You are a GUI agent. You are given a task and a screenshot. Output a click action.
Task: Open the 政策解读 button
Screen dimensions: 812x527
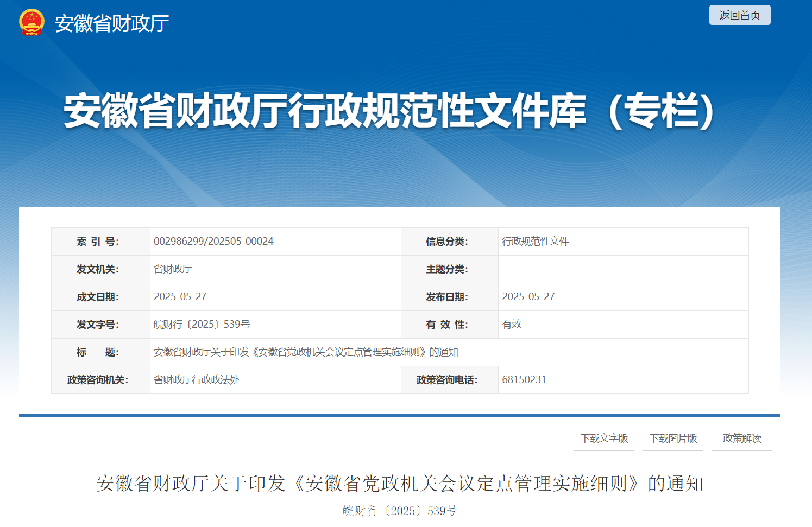coord(742,438)
